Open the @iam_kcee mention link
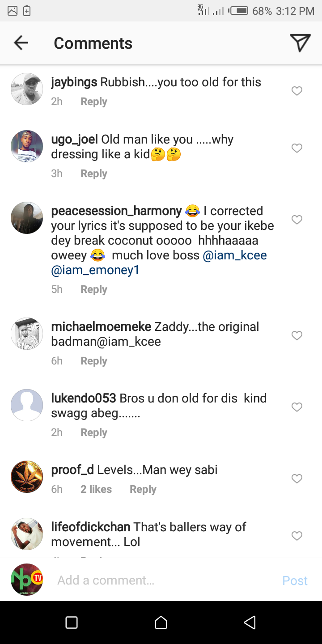The width and height of the screenshot is (322, 644). click(x=235, y=255)
